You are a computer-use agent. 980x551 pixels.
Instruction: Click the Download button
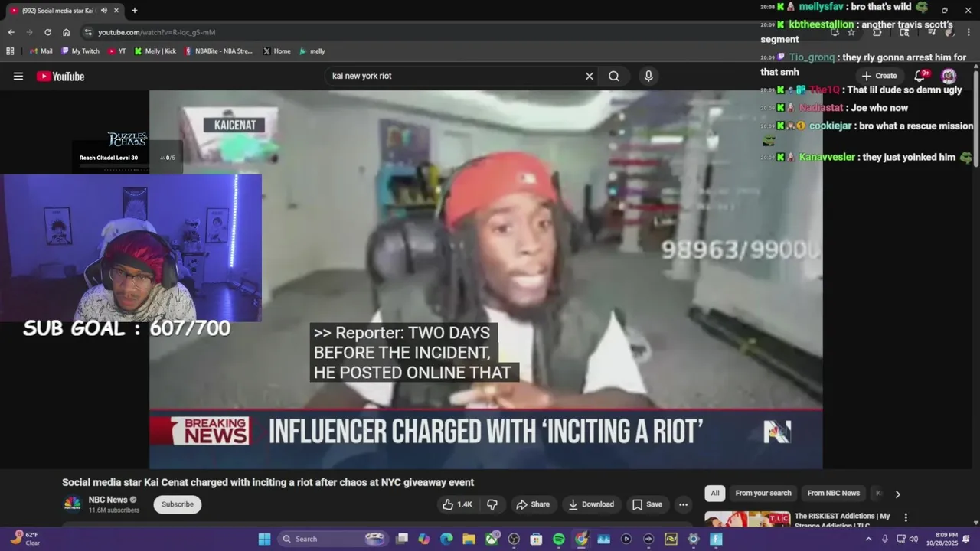(591, 504)
